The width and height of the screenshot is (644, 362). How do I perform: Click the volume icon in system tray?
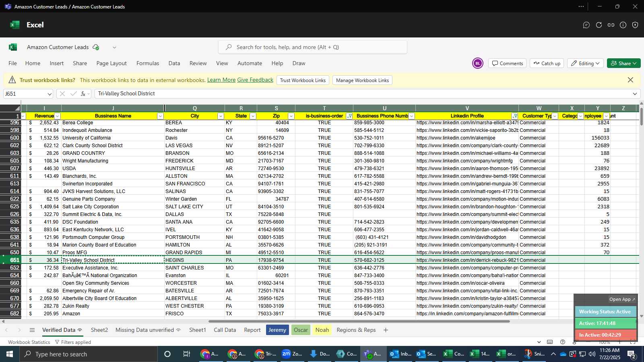(592, 354)
